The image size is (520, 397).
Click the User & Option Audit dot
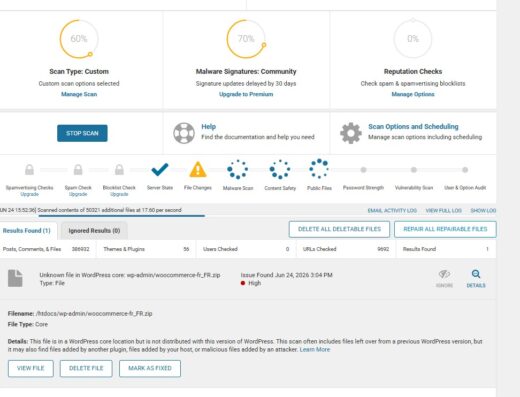pos(465,170)
